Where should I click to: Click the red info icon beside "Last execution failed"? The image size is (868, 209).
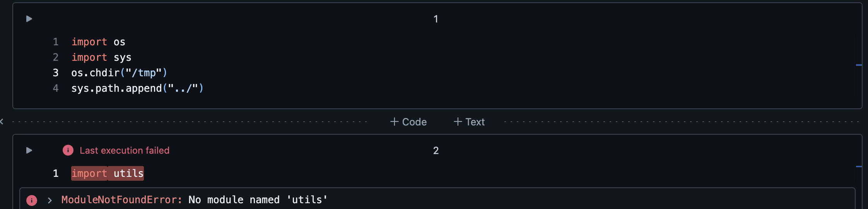pos(68,150)
